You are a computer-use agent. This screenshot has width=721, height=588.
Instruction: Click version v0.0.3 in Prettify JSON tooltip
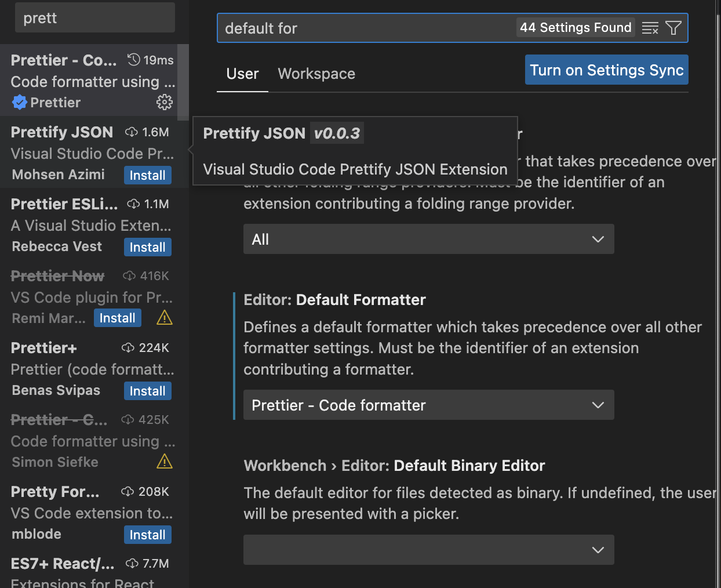[x=337, y=133]
